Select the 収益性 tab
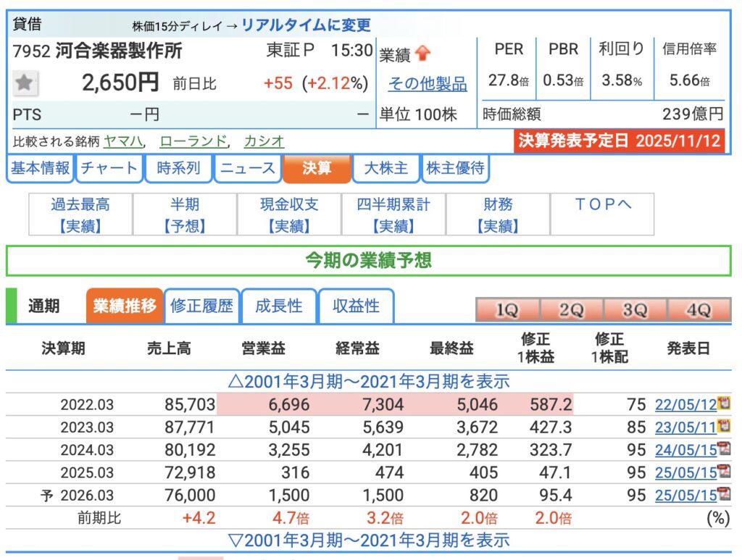The height and width of the screenshot is (560, 742). point(356,306)
